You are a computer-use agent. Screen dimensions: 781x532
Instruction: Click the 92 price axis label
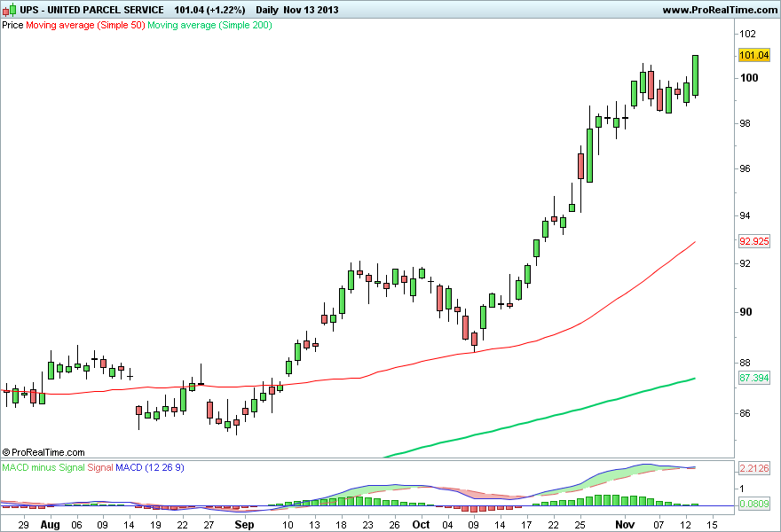[x=745, y=263]
